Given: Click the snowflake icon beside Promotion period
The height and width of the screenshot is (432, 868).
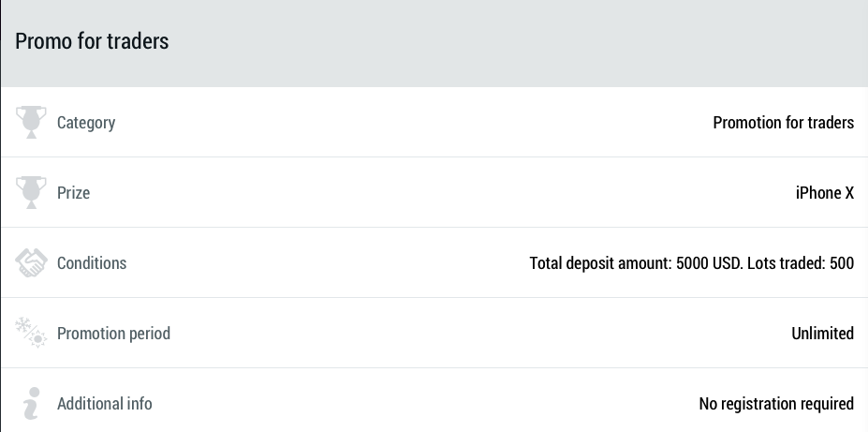Looking at the screenshot, I should pos(31,333).
